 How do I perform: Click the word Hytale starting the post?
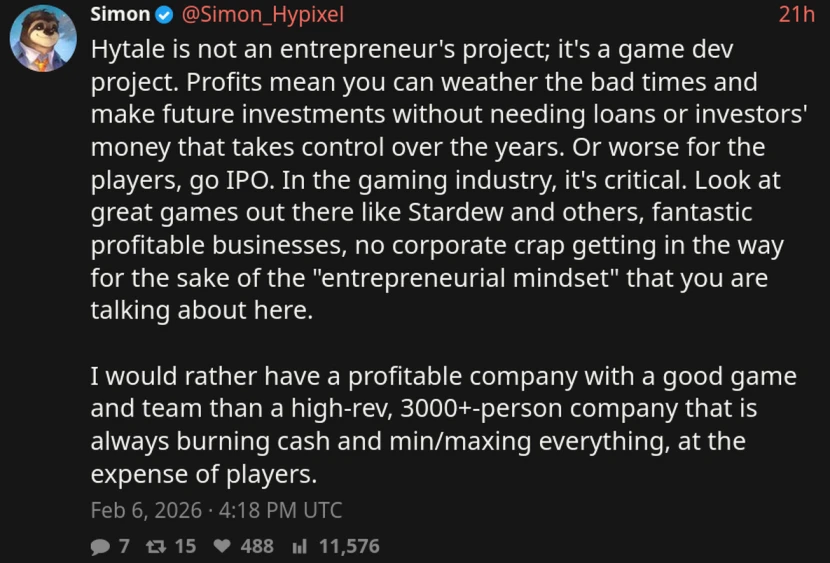pyautogui.click(x=126, y=49)
